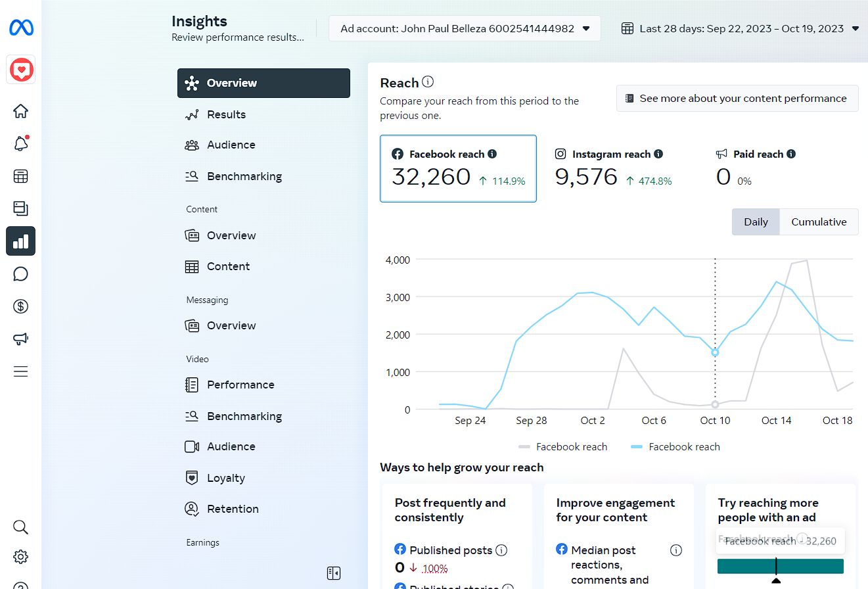Go to the Results section
This screenshot has width=868, height=589.
(x=226, y=114)
